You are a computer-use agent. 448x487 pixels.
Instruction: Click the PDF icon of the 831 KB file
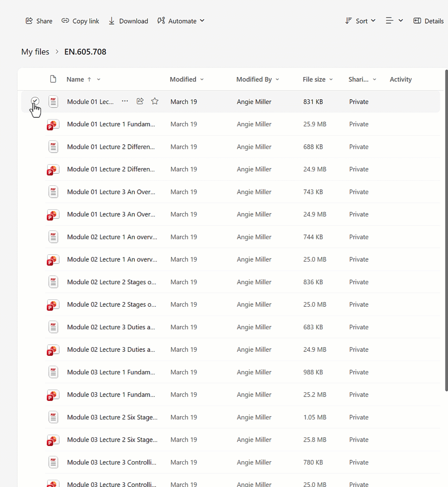53,101
